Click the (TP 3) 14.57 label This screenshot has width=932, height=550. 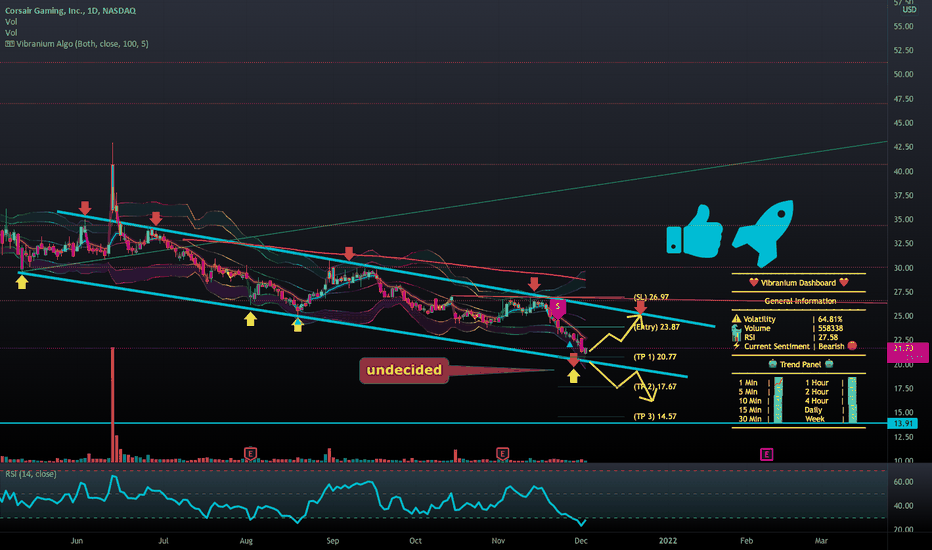(655, 416)
